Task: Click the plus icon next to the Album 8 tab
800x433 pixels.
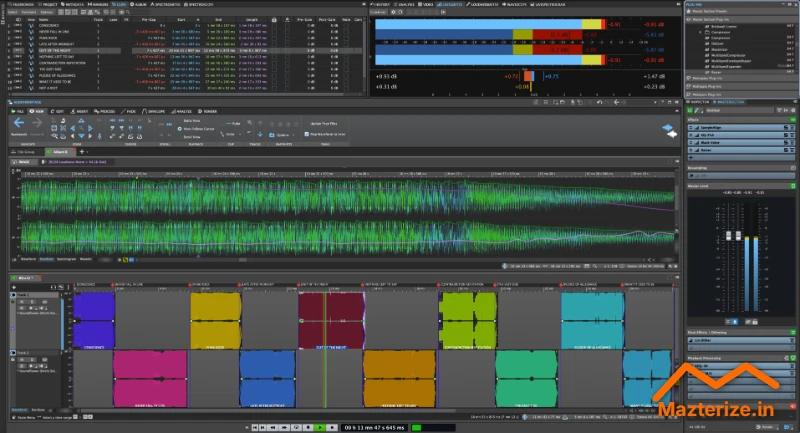Action: [x=83, y=151]
